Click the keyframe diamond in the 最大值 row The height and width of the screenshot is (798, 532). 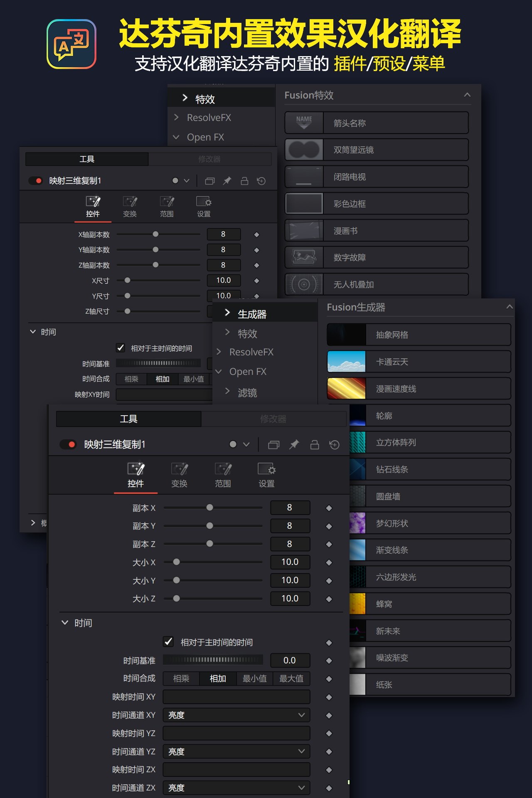[329, 679]
